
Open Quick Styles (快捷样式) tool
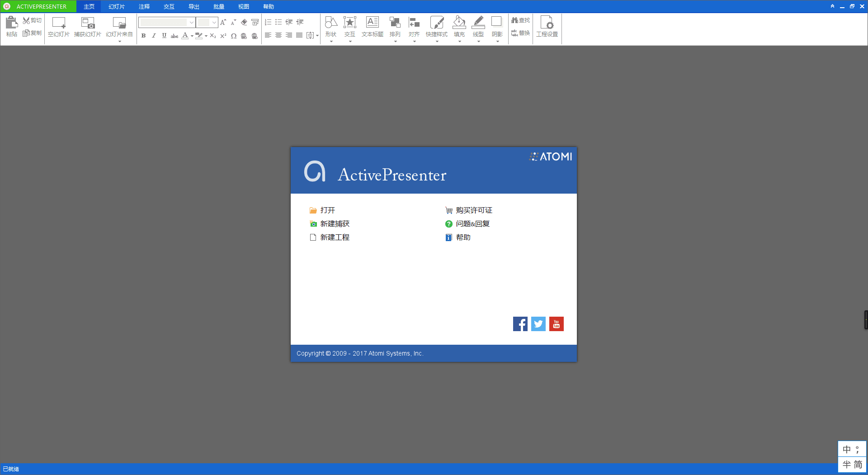pos(437,27)
